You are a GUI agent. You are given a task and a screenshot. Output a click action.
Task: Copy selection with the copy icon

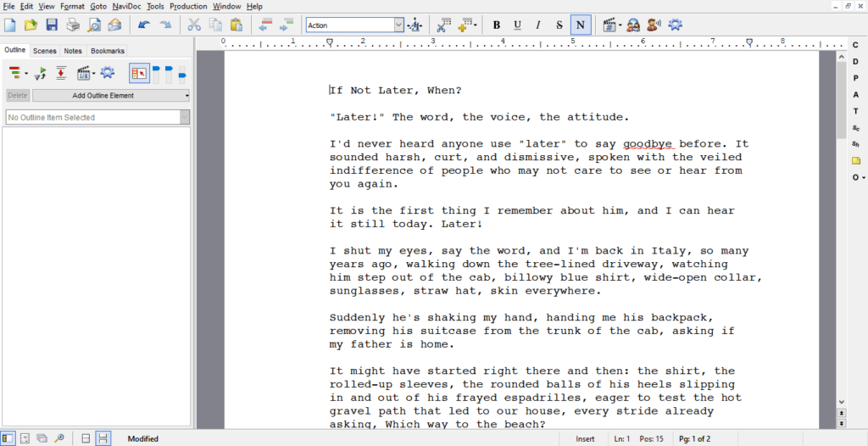click(214, 25)
